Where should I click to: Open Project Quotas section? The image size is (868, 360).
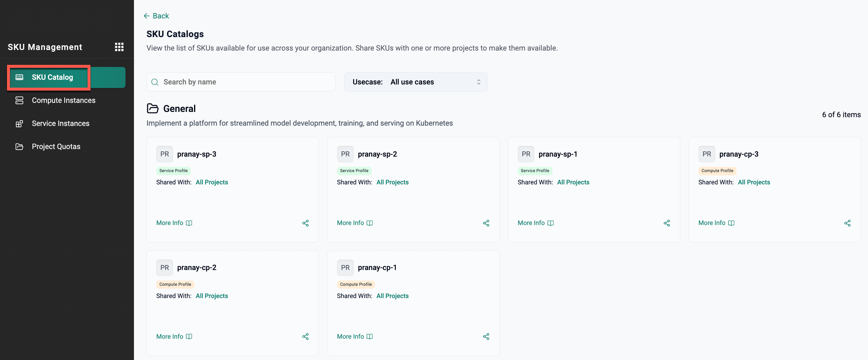tap(56, 146)
